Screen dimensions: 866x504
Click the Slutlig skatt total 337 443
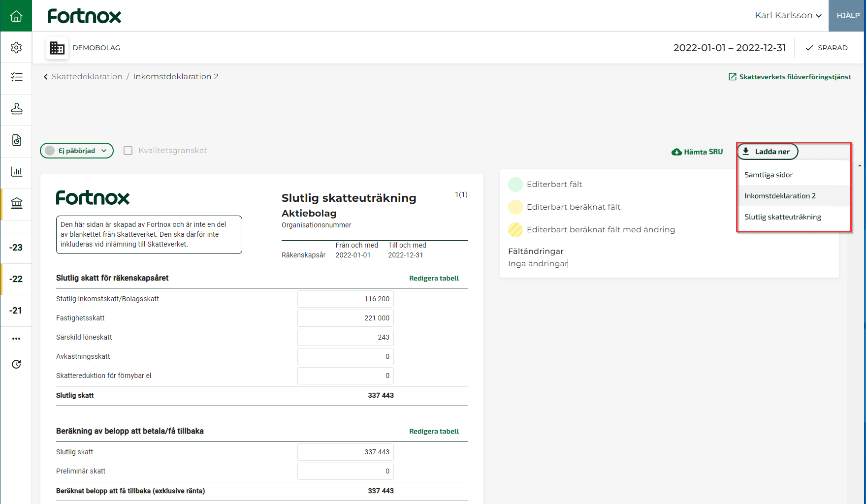click(381, 395)
